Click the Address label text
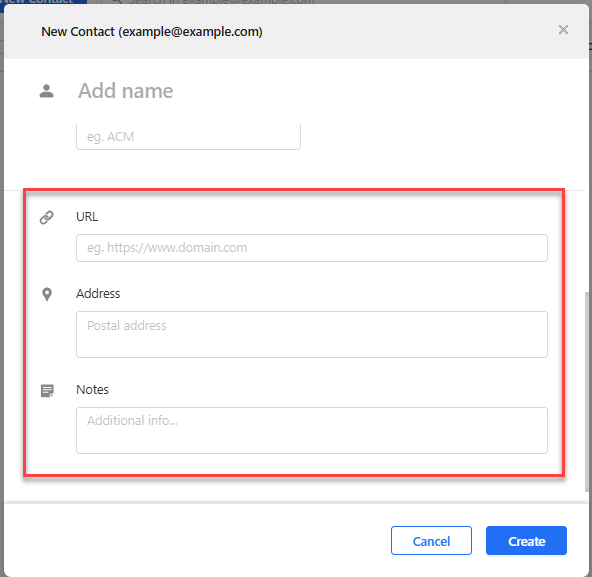This screenshot has height=577, width=592. point(98,293)
